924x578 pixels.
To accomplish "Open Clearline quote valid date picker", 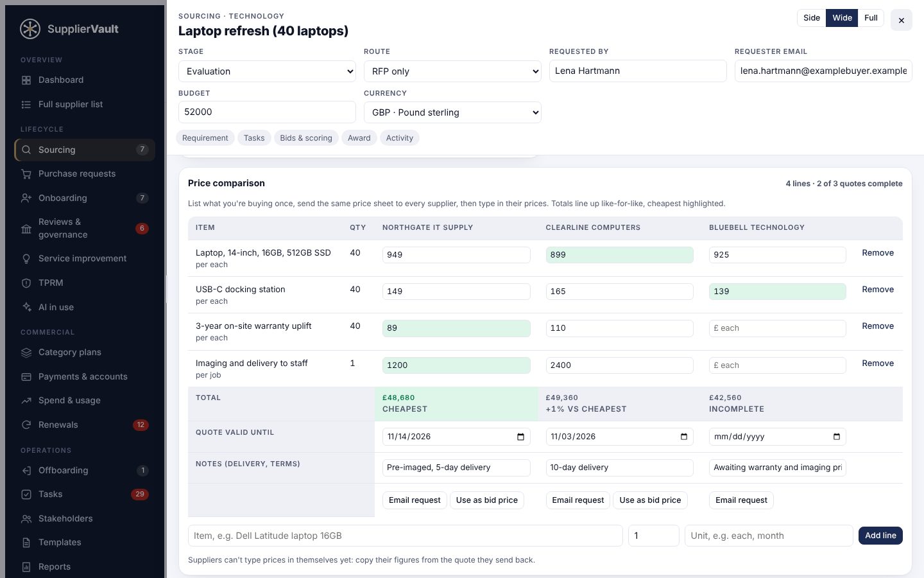I will point(683,437).
